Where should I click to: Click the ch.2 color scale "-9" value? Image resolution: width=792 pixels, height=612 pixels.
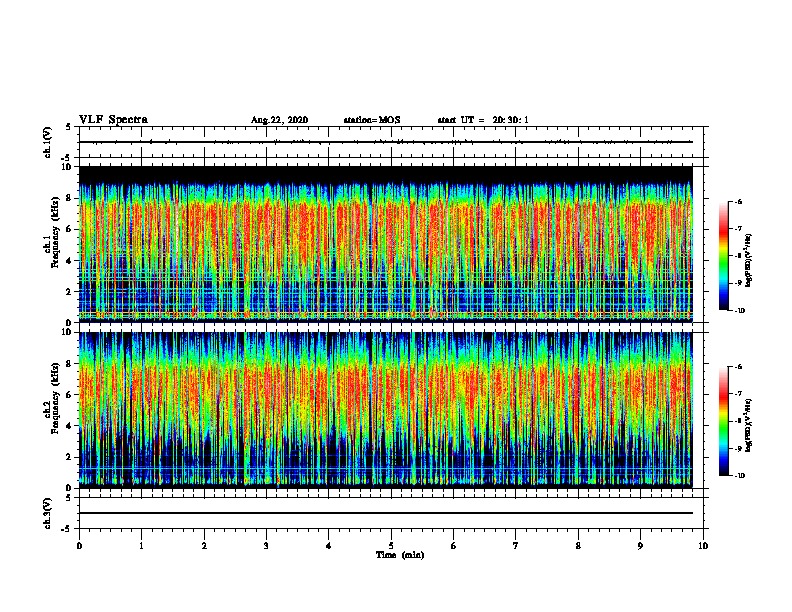click(x=738, y=448)
